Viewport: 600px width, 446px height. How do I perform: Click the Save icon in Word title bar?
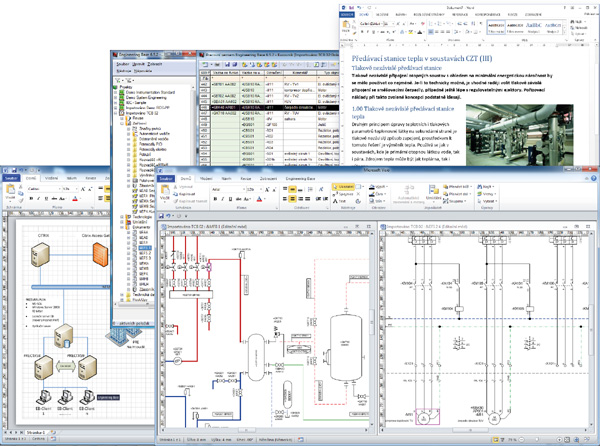coord(351,7)
